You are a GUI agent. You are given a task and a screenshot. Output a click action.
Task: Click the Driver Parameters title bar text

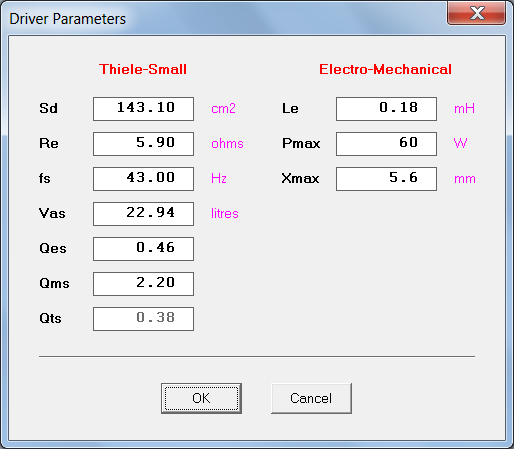click(x=68, y=19)
